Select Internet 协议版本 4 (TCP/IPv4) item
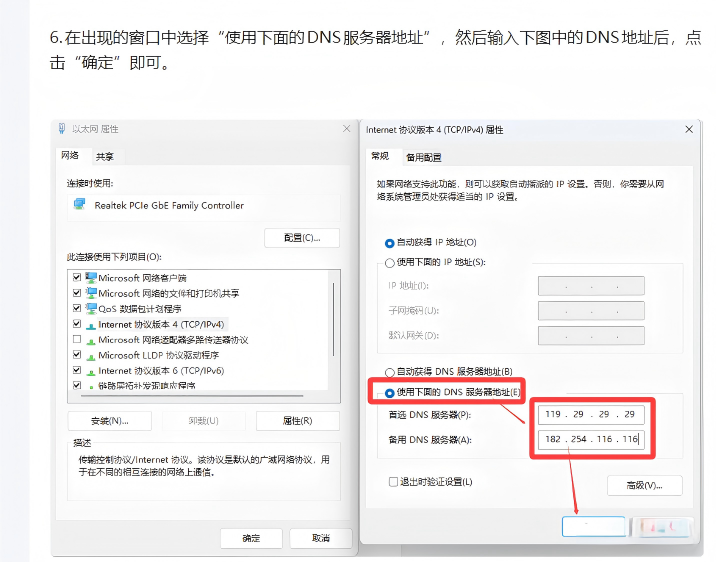 156,324
